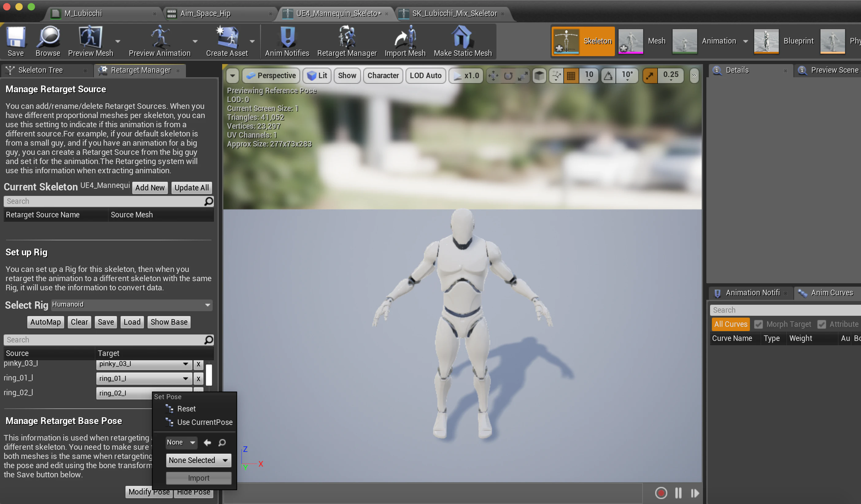The image size is (861, 504).
Task: Click the Add New retarget source button
Action: tap(150, 187)
